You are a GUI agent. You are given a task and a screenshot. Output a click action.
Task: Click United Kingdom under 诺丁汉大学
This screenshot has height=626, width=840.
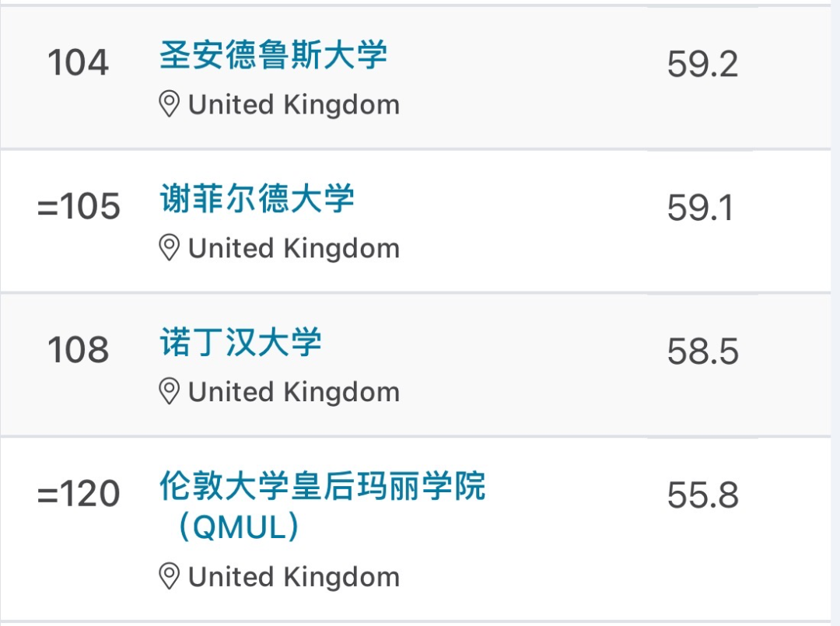tap(293, 392)
